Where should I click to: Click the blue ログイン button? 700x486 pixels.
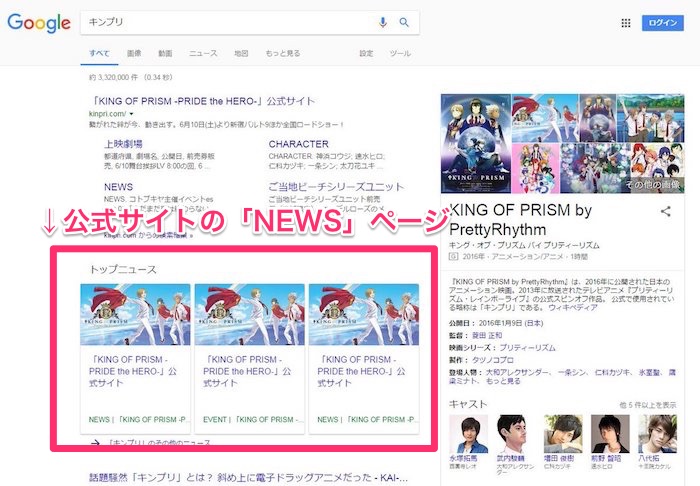pos(662,23)
